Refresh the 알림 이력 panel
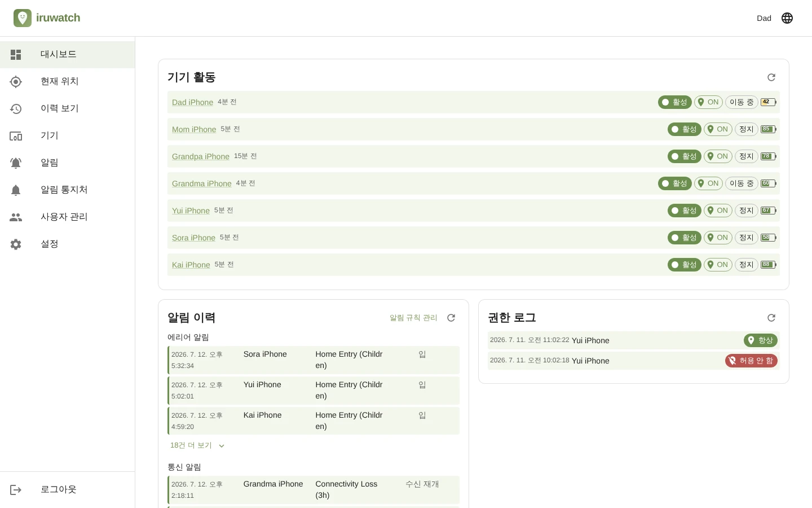The image size is (812, 508). [451, 318]
